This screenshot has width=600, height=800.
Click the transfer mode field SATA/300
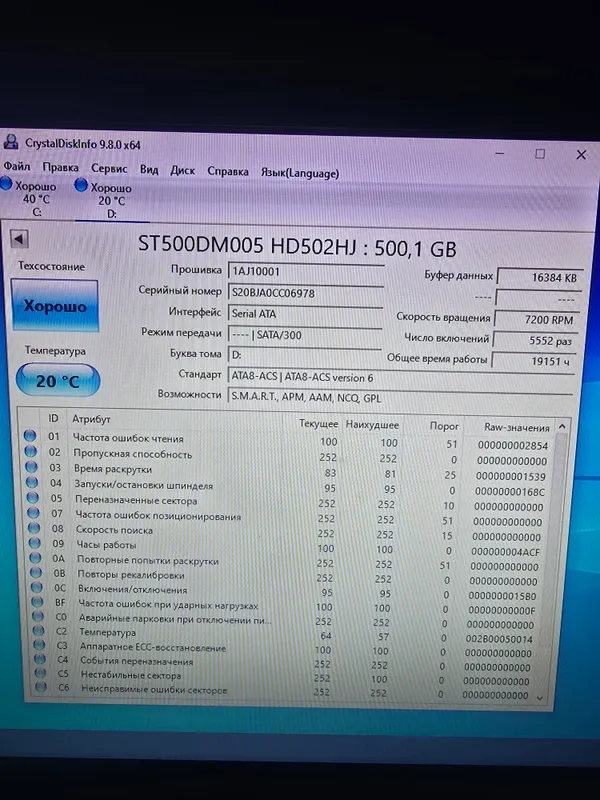tap(305, 335)
